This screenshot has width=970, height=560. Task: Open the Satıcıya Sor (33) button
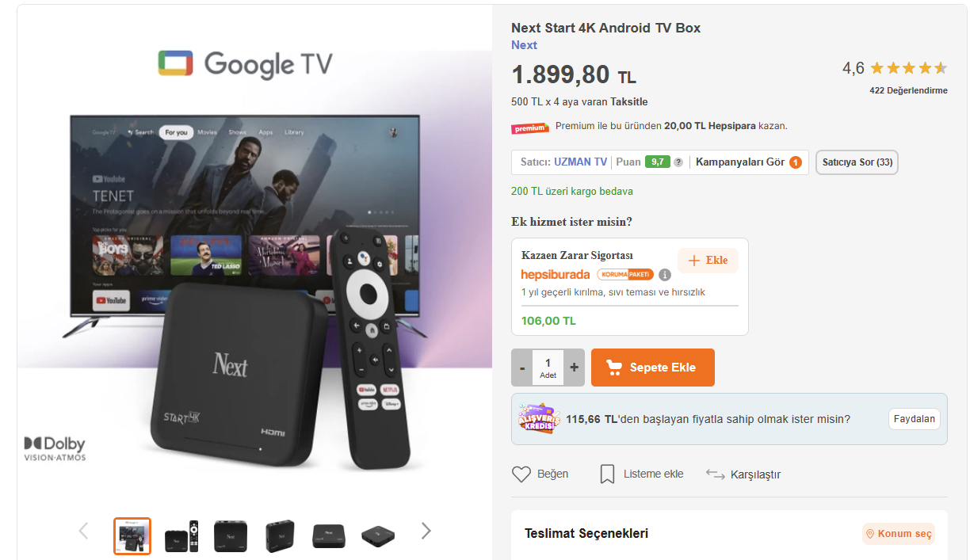coord(857,162)
